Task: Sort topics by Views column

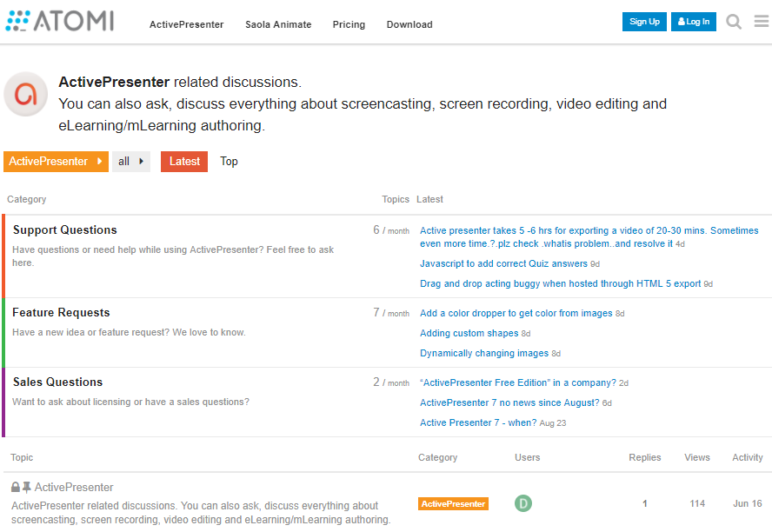Action: [697, 457]
